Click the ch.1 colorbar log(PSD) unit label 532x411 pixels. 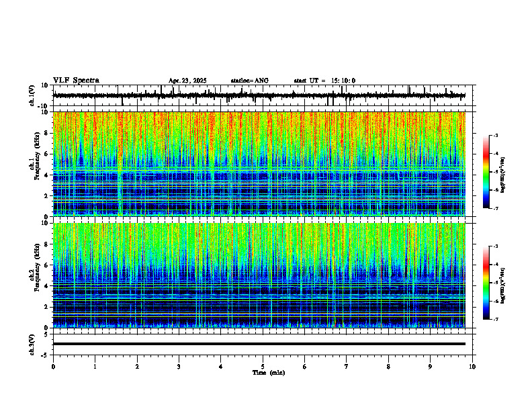(x=503, y=175)
